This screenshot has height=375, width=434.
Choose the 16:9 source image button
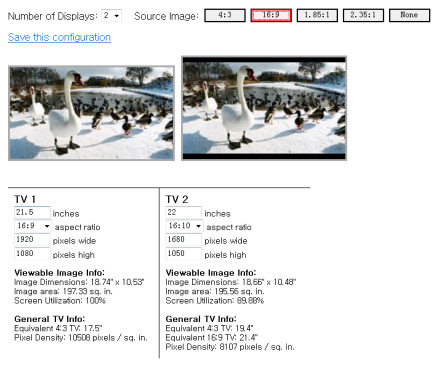271,15
